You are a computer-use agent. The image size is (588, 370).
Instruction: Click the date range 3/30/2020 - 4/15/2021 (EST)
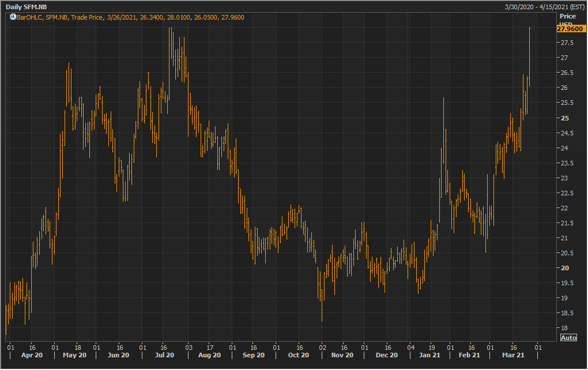pos(545,7)
